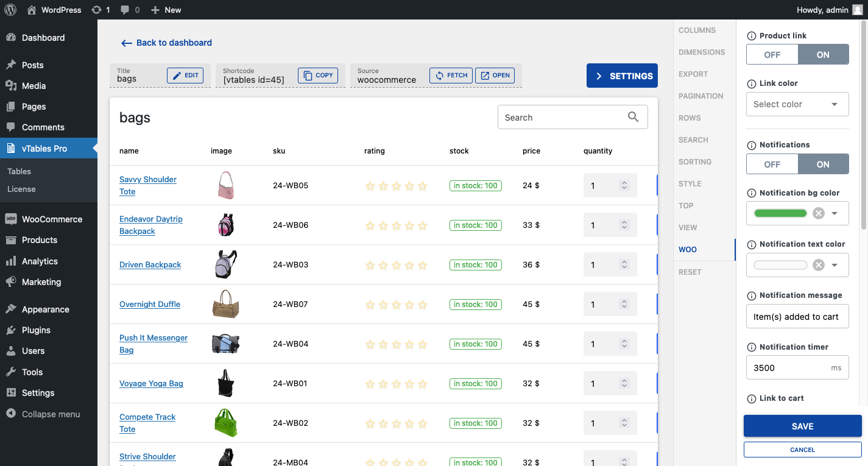Click the CANCEL button
This screenshot has width=868, height=466.
803,450
